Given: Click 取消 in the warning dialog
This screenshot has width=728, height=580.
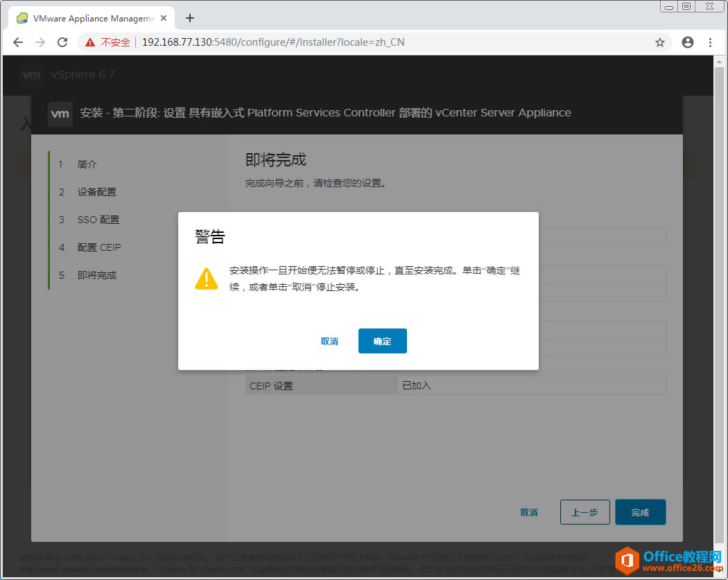Looking at the screenshot, I should point(329,342).
